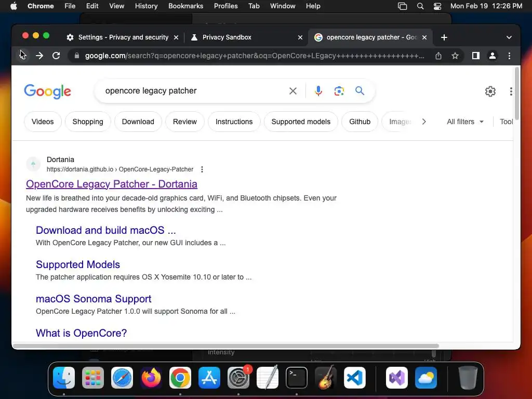Click the Chrome address bar URL

pyautogui.click(x=255, y=56)
